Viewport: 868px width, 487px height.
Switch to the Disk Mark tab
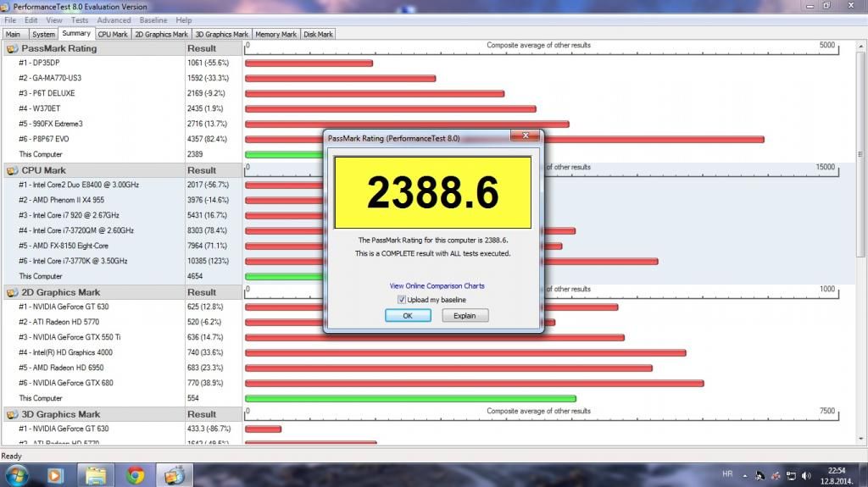[x=319, y=35]
